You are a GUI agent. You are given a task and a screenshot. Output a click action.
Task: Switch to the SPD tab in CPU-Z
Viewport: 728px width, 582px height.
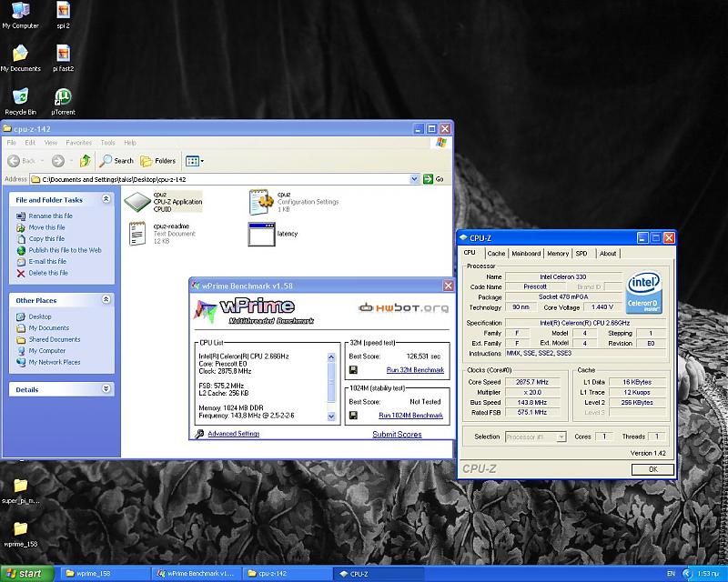(x=581, y=254)
